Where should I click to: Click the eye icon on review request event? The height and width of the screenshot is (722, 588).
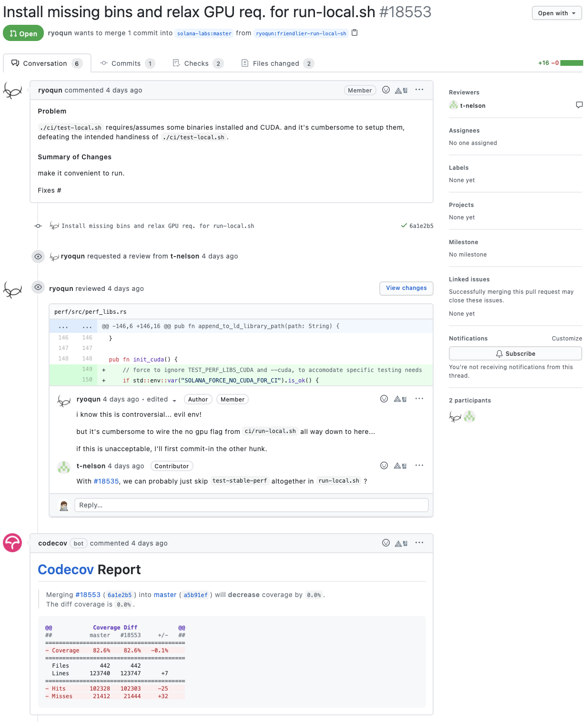coord(38,257)
